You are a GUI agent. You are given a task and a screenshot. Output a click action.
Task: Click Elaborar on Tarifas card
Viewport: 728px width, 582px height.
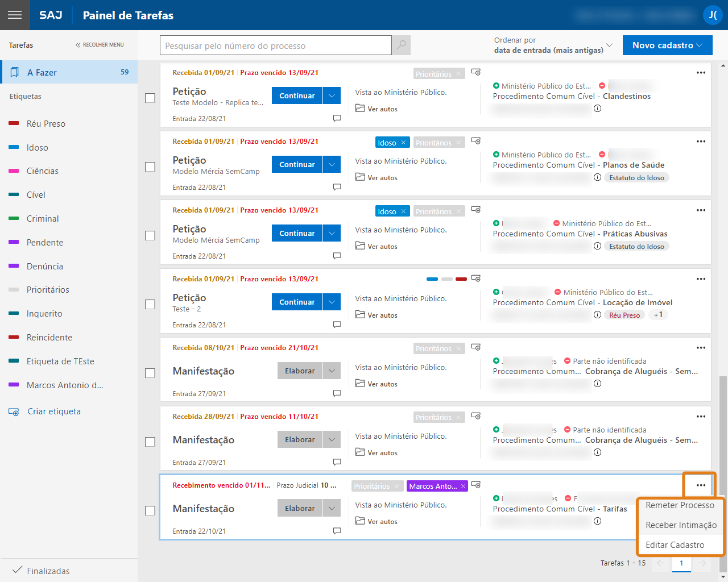300,508
